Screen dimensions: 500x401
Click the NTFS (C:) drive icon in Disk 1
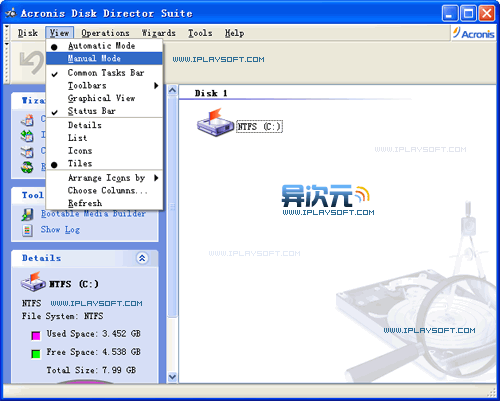click(216, 122)
